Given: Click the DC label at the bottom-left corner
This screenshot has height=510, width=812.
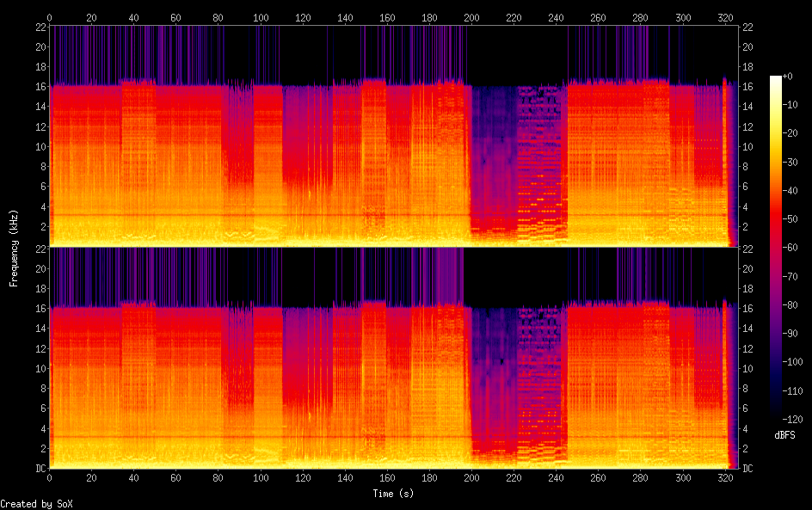Looking at the screenshot, I should [39, 469].
